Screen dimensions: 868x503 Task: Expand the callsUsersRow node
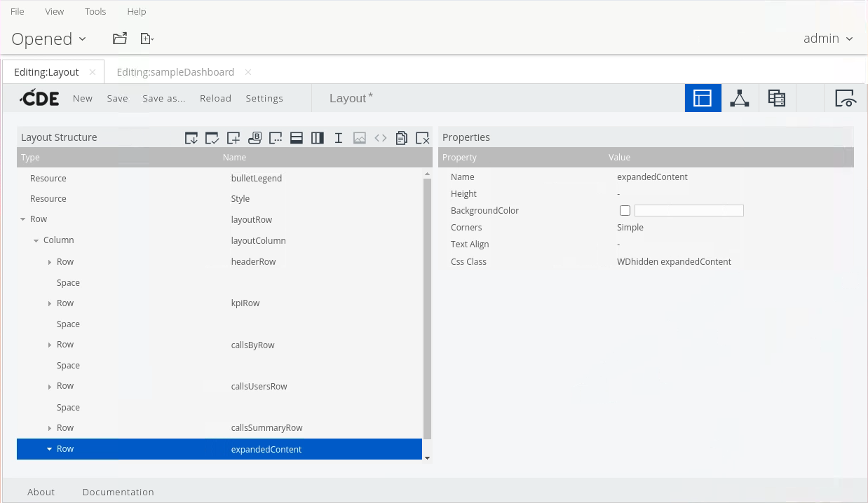50,386
